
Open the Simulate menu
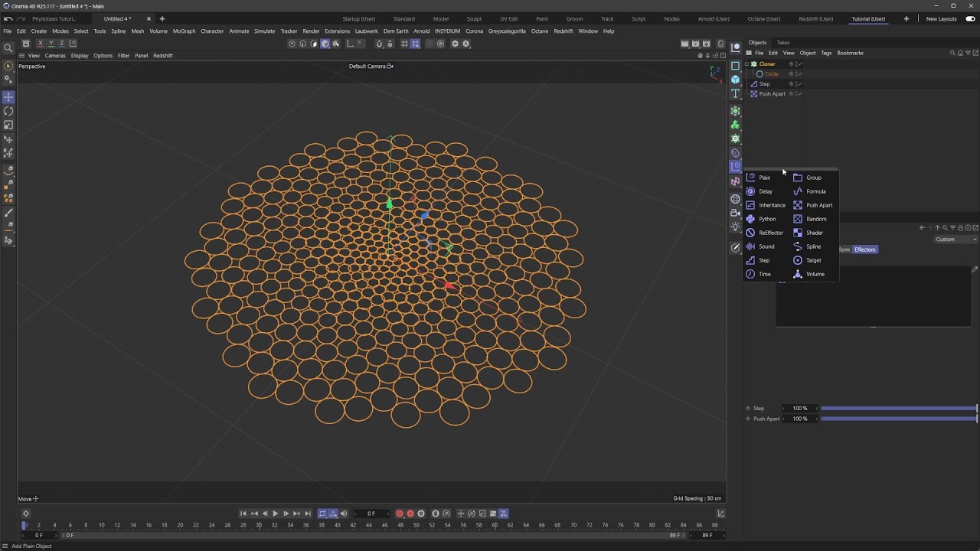tap(264, 31)
